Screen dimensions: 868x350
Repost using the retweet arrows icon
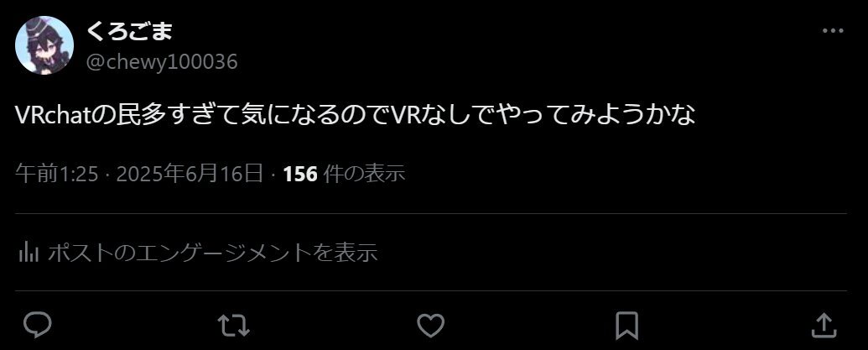[233, 325]
